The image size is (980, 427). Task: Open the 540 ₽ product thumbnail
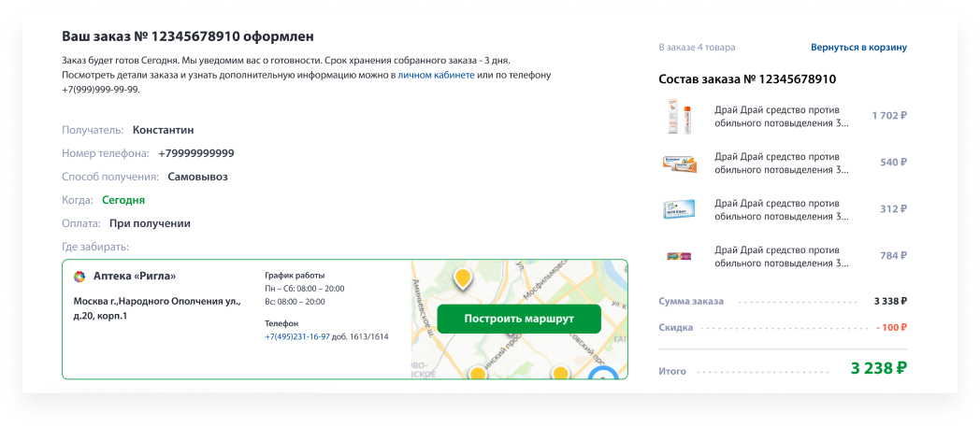pyautogui.click(x=680, y=163)
